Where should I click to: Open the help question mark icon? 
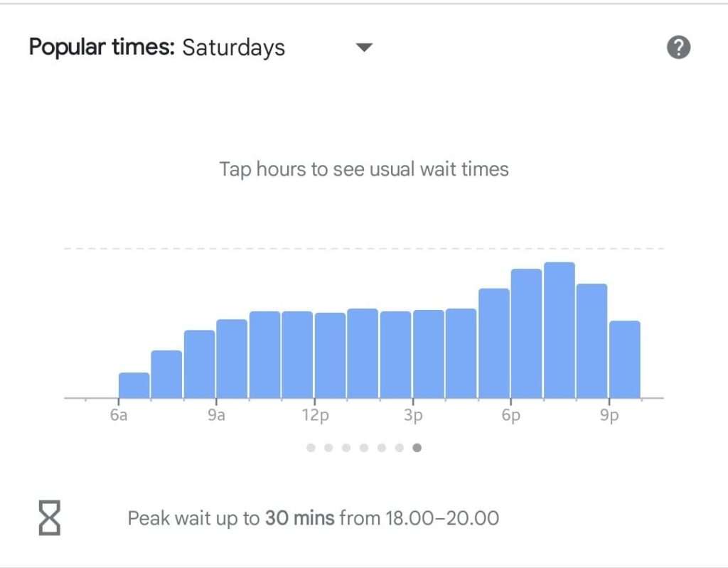click(679, 48)
